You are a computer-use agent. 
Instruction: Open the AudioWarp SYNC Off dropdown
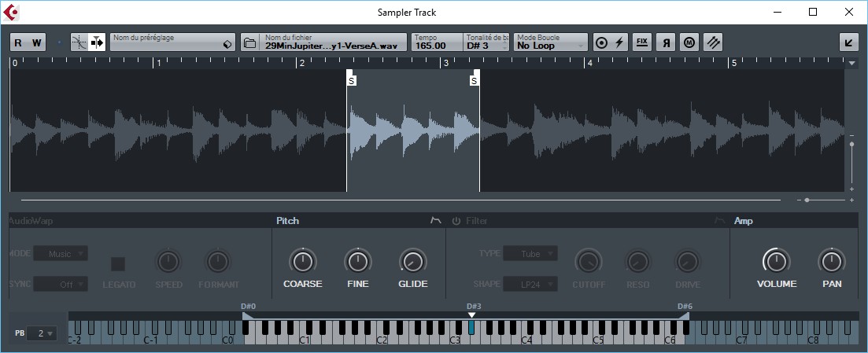(x=61, y=285)
